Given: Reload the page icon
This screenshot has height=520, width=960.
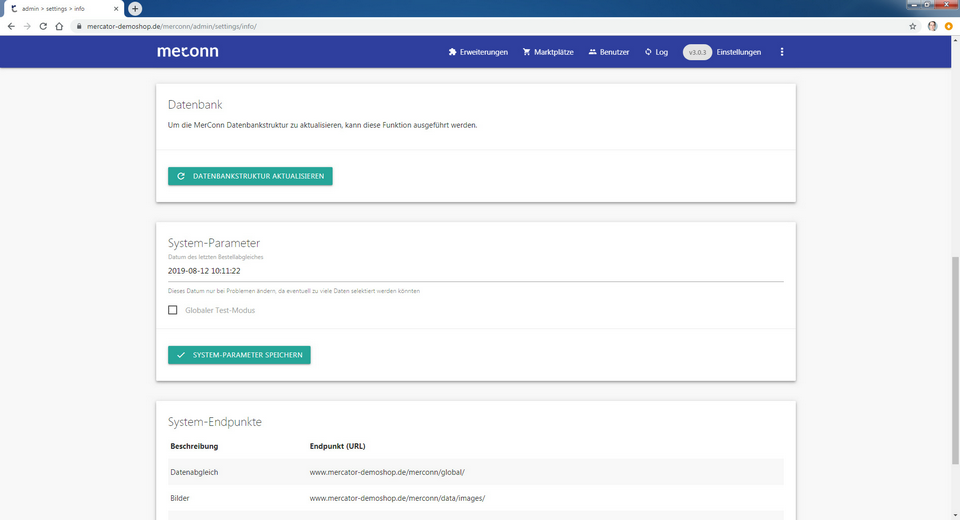Looking at the screenshot, I should [x=43, y=26].
